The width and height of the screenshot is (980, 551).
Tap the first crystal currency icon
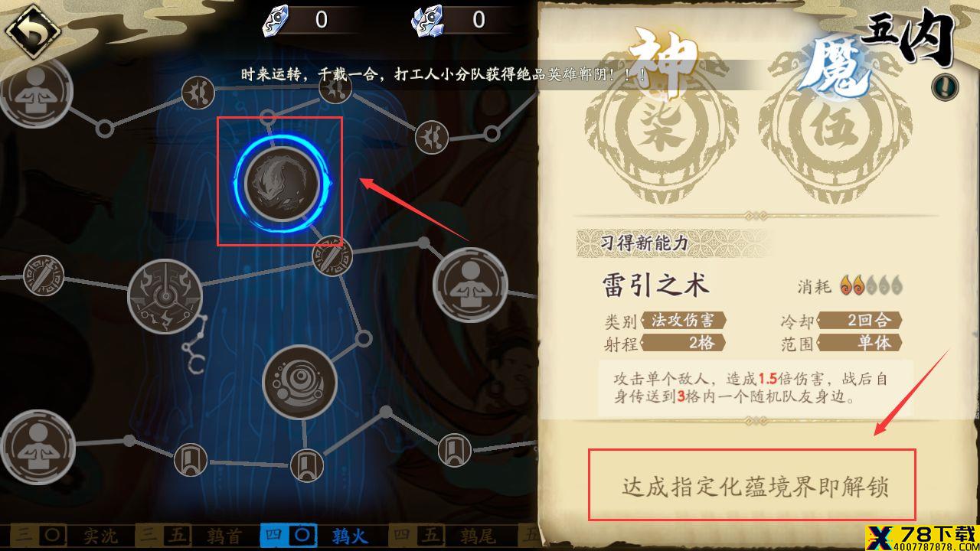274,21
